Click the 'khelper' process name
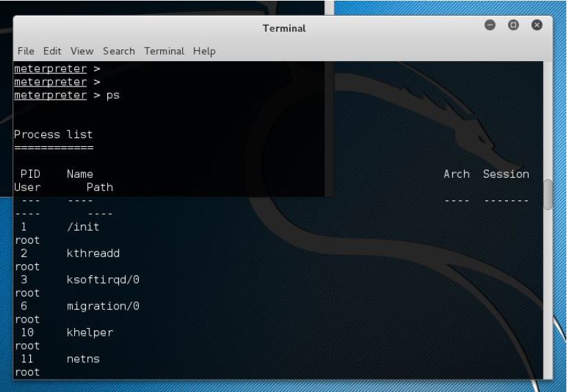The width and height of the screenshot is (567, 392). coord(90,333)
